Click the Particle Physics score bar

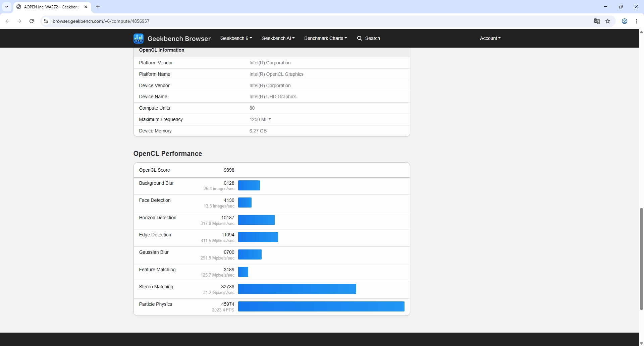[321, 306]
